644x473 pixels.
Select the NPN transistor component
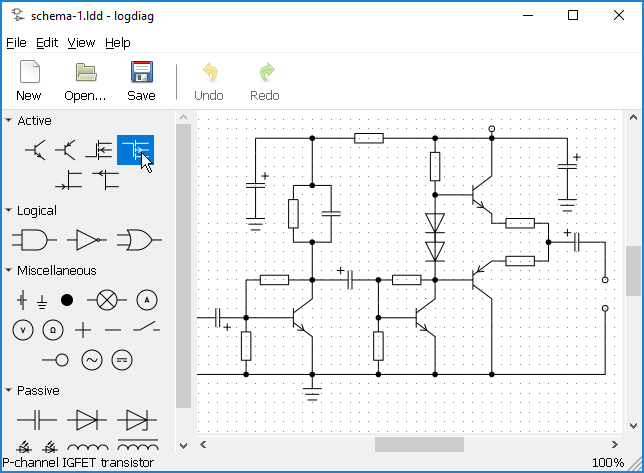(x=36, y=150)
